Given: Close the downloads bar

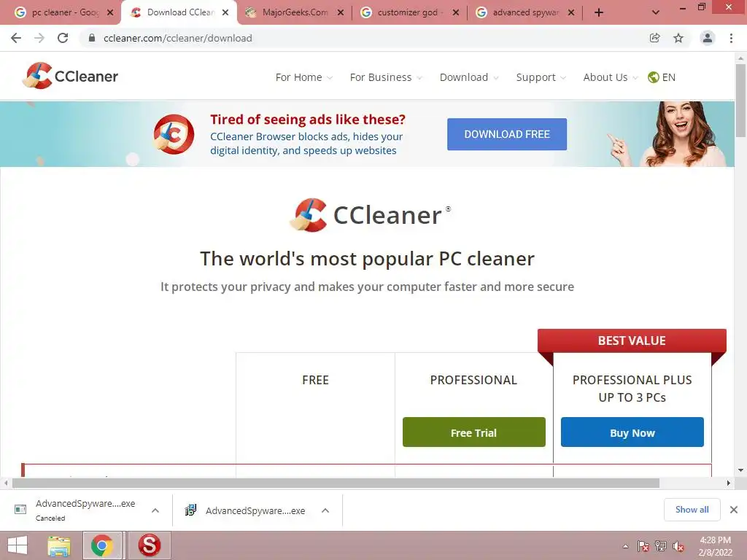Looking at the screenshot, I should (x=734, y=510).
